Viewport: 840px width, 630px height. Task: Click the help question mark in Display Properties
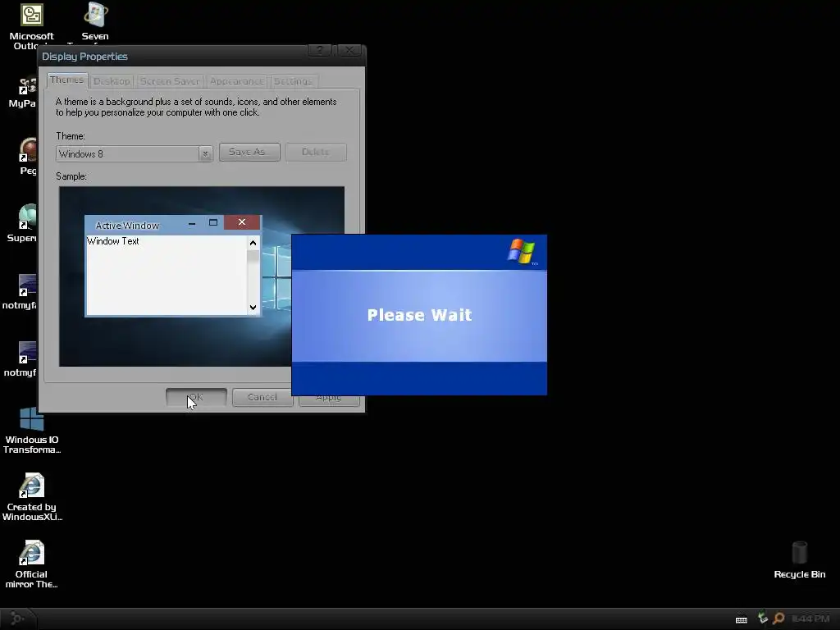pos(320,50)
